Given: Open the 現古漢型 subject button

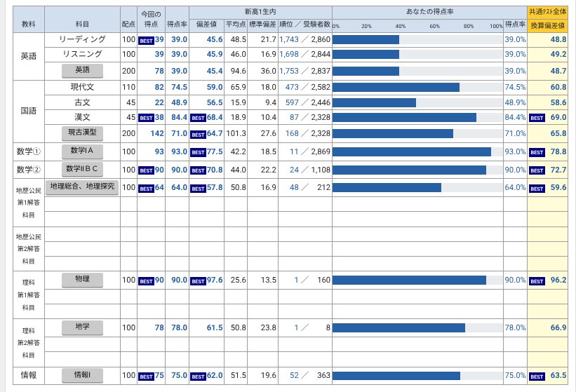Looking at the screenshot, I should (82, 133).
